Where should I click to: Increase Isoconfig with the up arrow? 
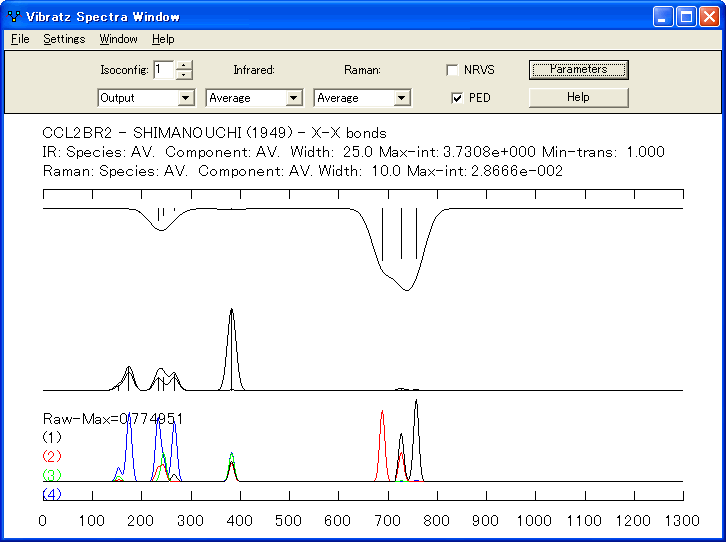184,65
